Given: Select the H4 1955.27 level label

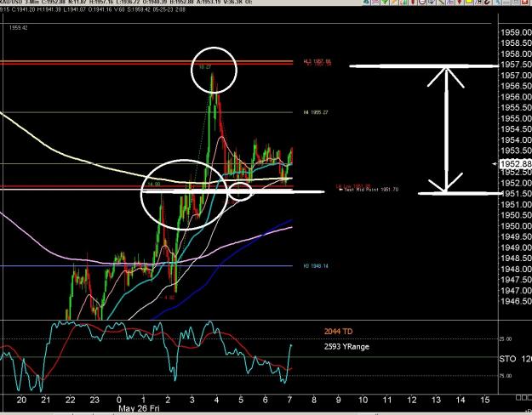Looking at the screenshot, I should click(x=316, y=112).
